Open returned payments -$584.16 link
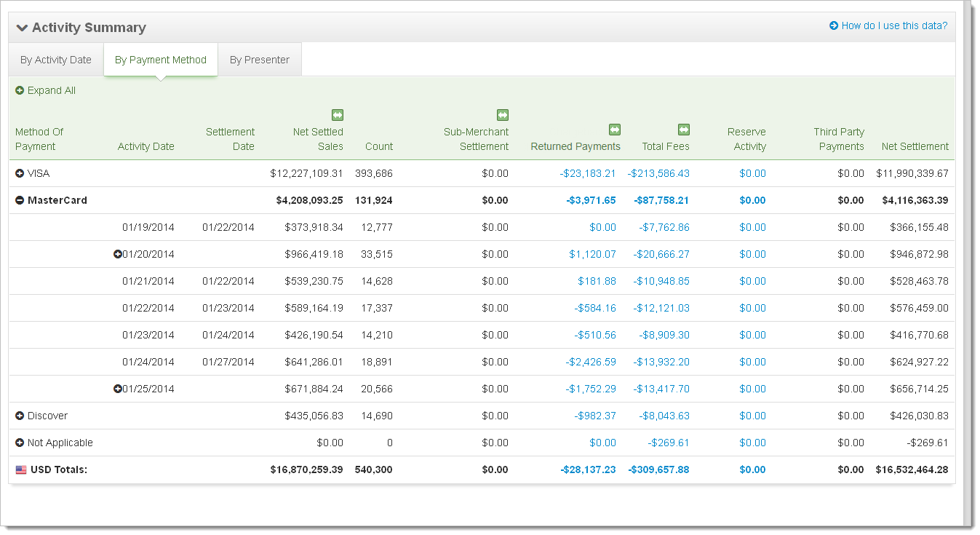Viewport: 980px width, 535px height. pos(595,309)
